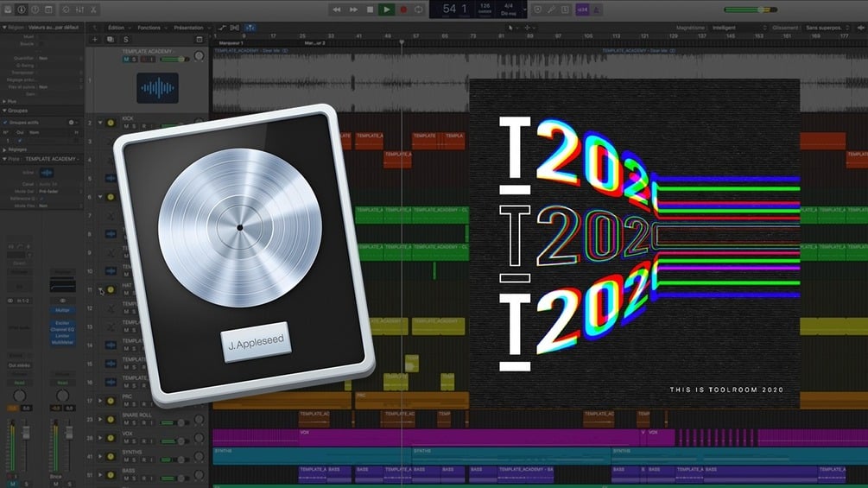
Task: Click the Rewind transport button
Action: click(x=336, y=10)
